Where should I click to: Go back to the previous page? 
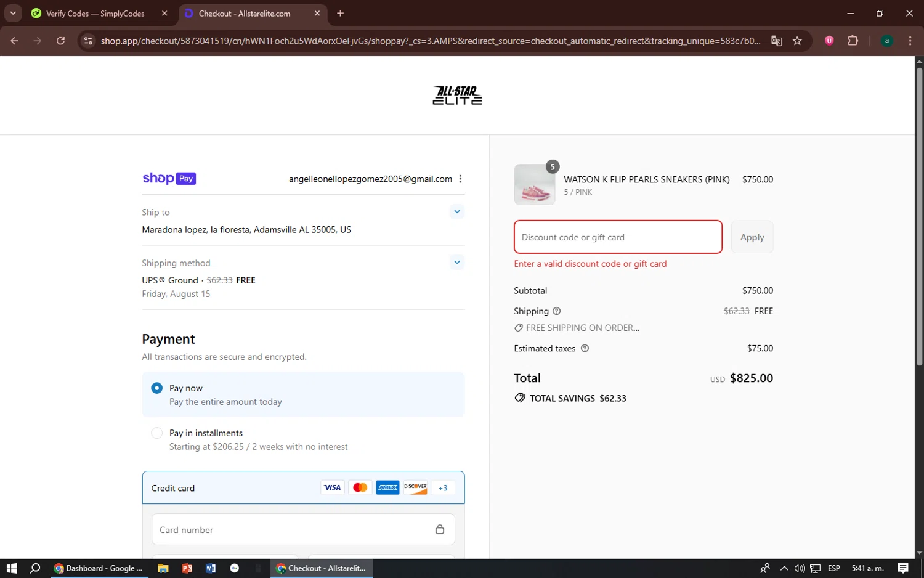(15, 41)
